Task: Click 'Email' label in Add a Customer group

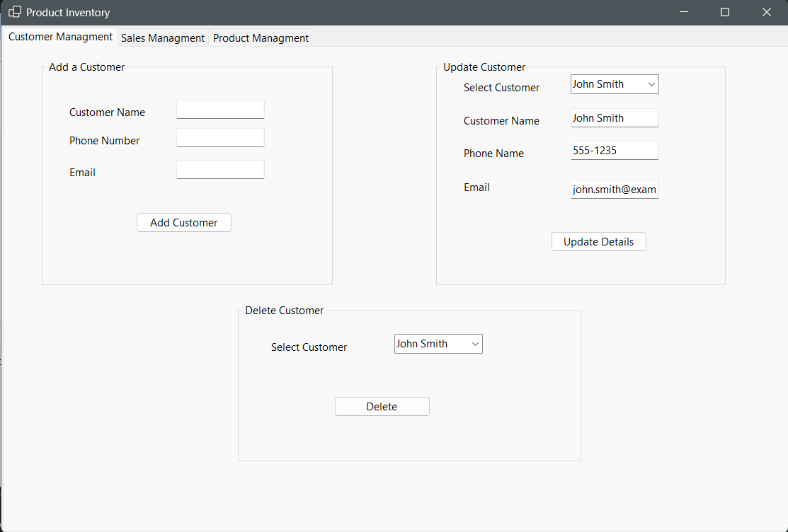Action: 82,173
